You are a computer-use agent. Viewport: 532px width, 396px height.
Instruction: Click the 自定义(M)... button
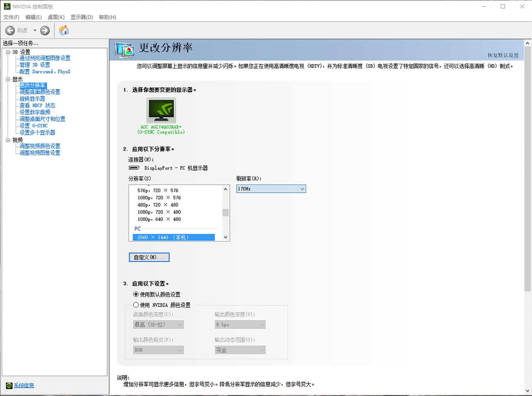coord(149,257)
